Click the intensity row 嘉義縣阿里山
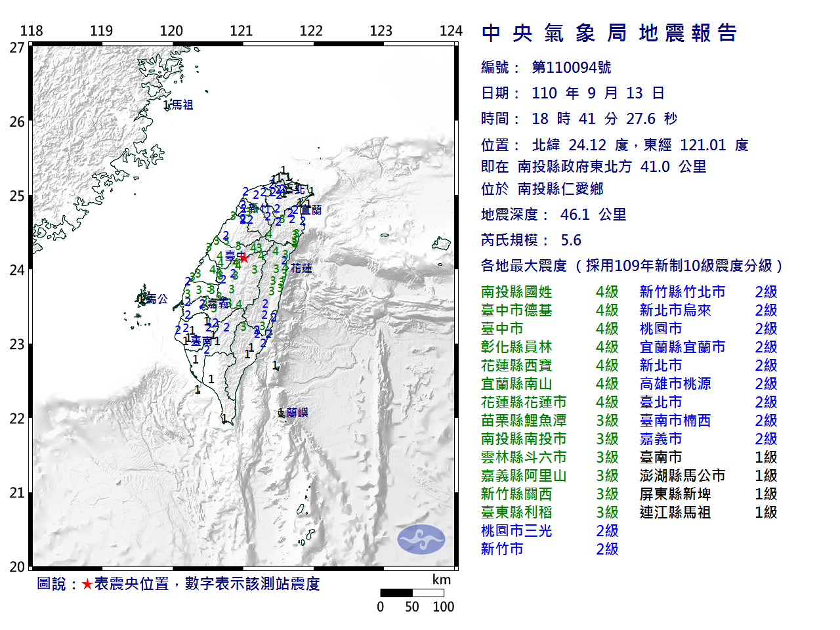This screenshot has height=630, width=840. pos(550,476)
